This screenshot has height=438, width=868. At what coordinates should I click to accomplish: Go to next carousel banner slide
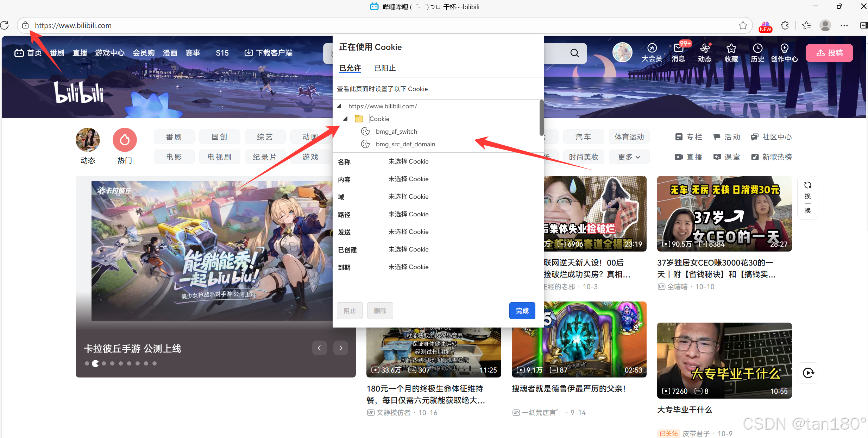coord(341,348)
